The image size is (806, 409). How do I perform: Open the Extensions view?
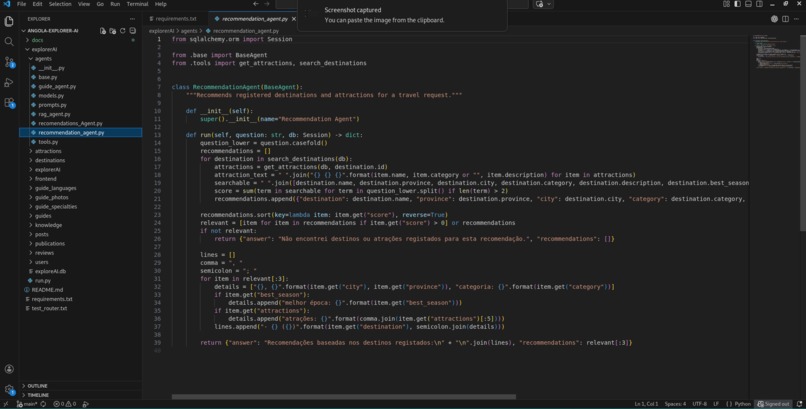coord(9,103)
